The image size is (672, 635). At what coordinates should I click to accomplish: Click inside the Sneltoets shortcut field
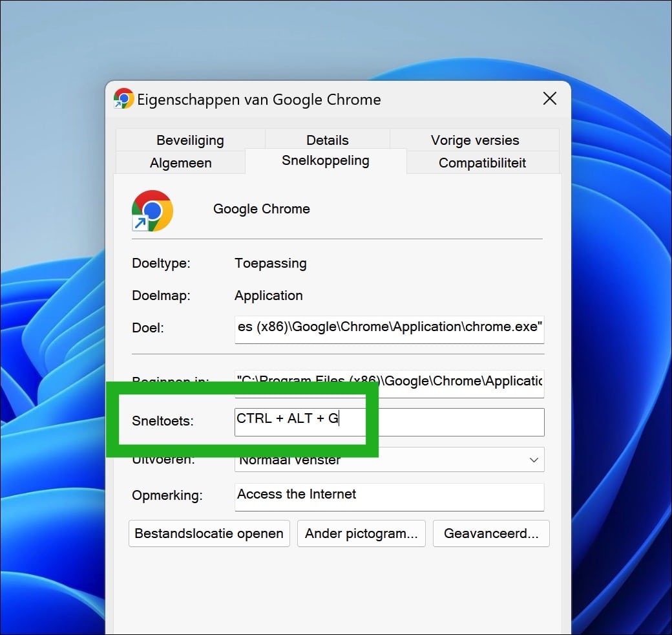pos(388,422)
